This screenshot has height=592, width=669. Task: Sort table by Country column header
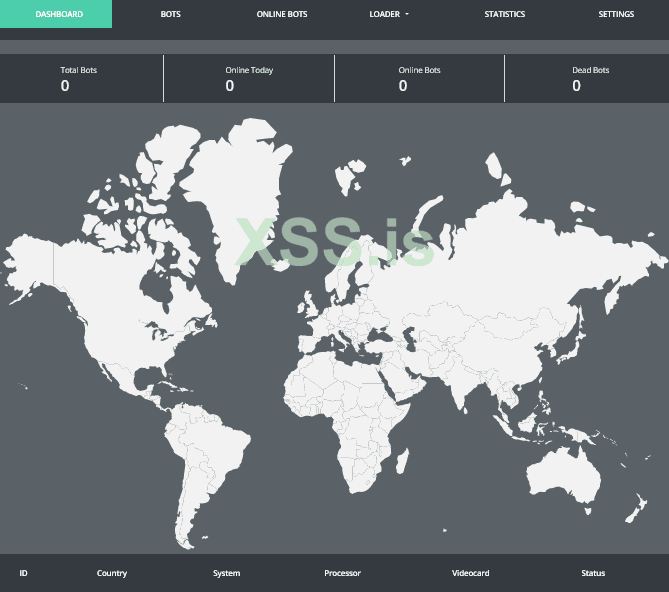tap(112, 573)
